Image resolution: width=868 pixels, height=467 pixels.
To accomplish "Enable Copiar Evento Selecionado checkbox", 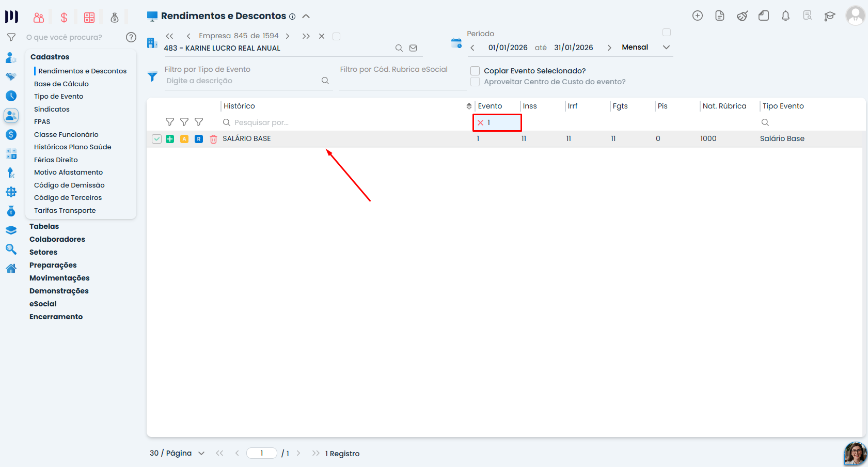I will pyautogui.click(x=475, y=71).
